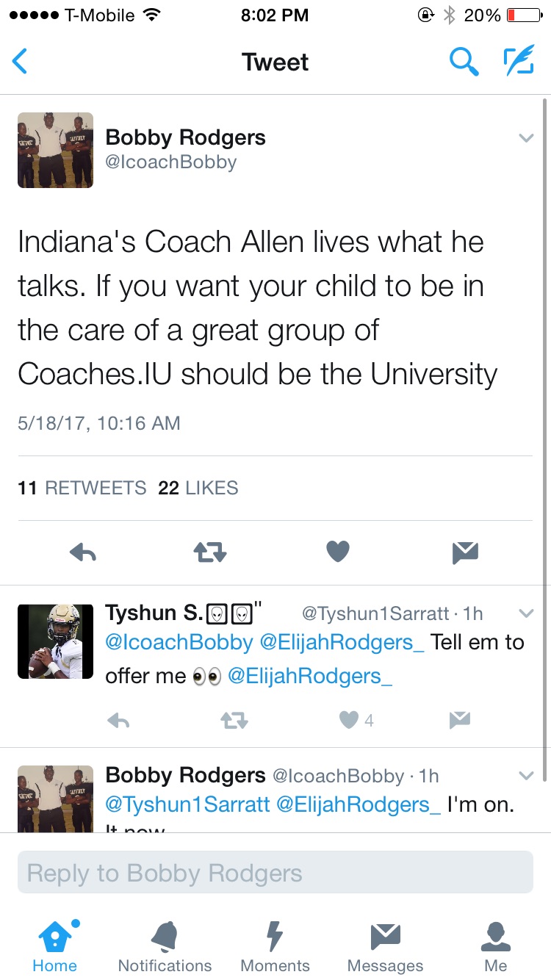Open the Moments tab
This screenshot has height=980, width=551.
click(275, 946)
